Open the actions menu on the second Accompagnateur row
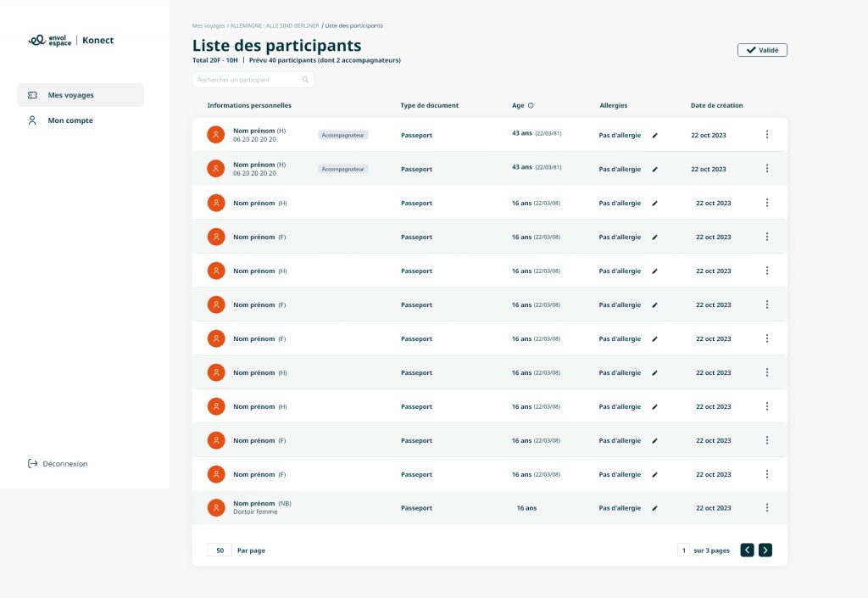The width and height of the screenshot is (868, 598). 767,168
